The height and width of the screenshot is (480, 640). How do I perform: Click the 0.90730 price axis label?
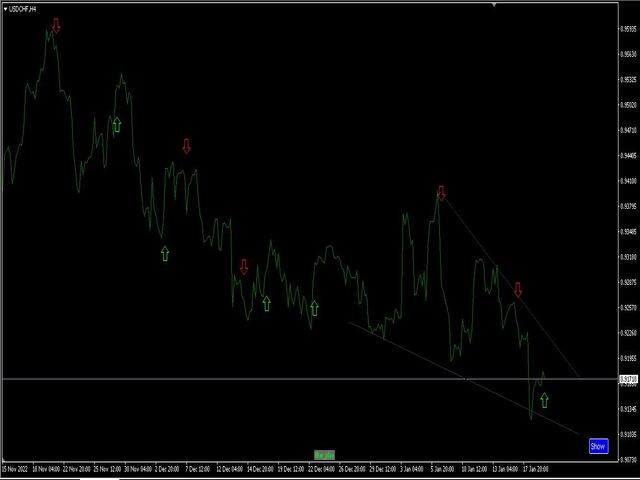[628, 460]
